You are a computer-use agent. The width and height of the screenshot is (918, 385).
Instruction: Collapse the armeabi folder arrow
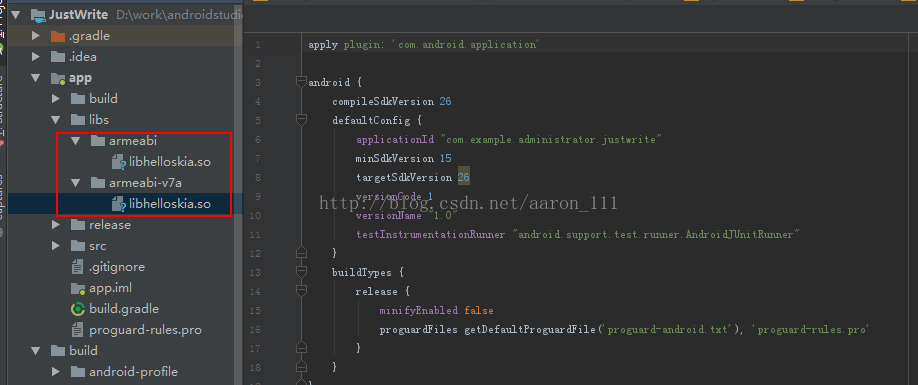coord(76,140)
